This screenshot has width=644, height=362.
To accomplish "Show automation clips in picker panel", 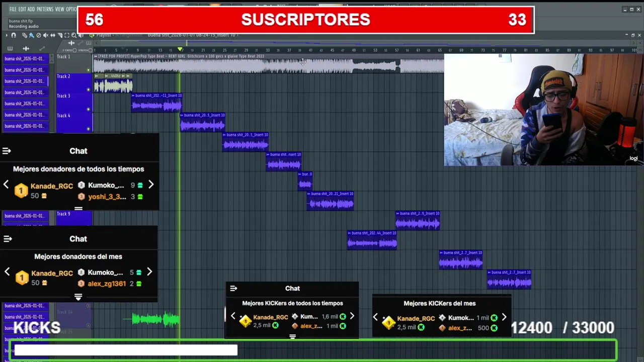I will point(42,49).
